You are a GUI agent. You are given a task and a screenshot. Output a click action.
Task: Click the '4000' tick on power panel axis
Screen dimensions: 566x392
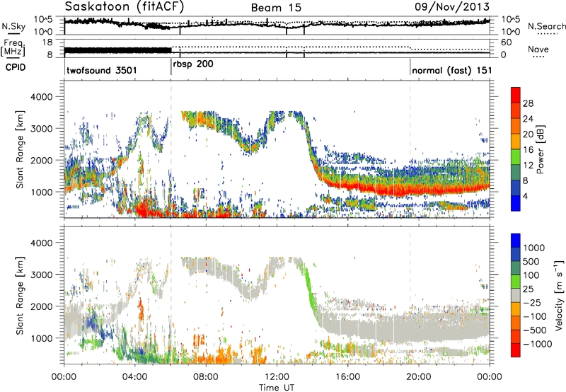pos(41,97)
